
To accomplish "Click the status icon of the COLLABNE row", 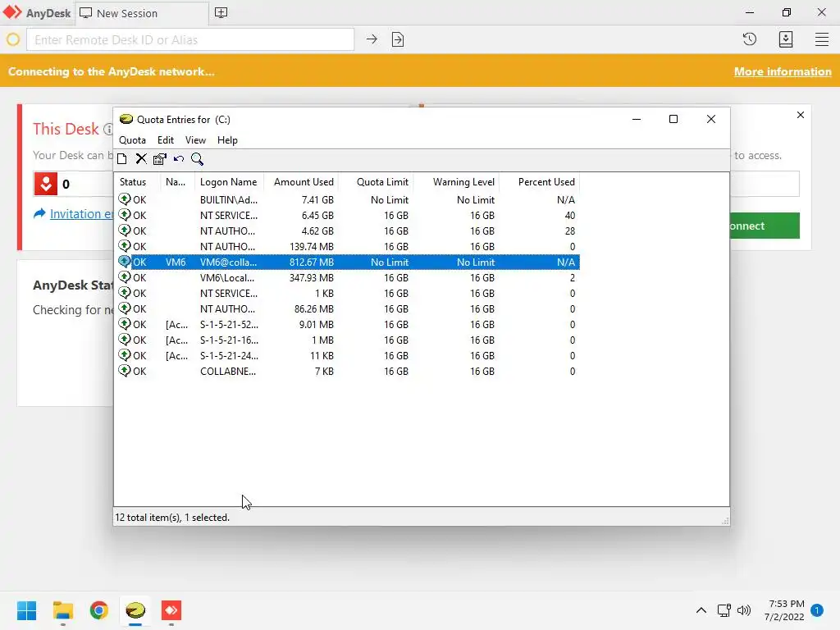I will [125, 371].
